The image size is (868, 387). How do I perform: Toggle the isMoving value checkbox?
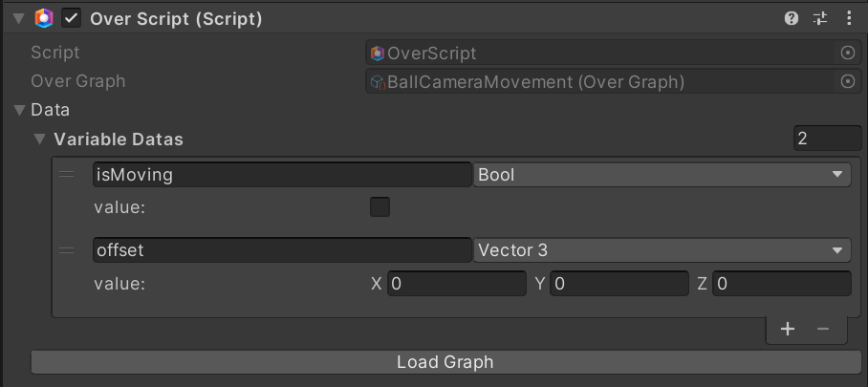(x=380, y=206)
